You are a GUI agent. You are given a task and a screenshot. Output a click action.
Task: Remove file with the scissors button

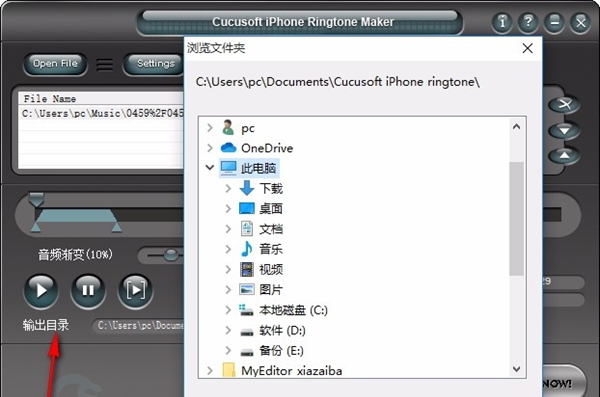coord(564,104)
